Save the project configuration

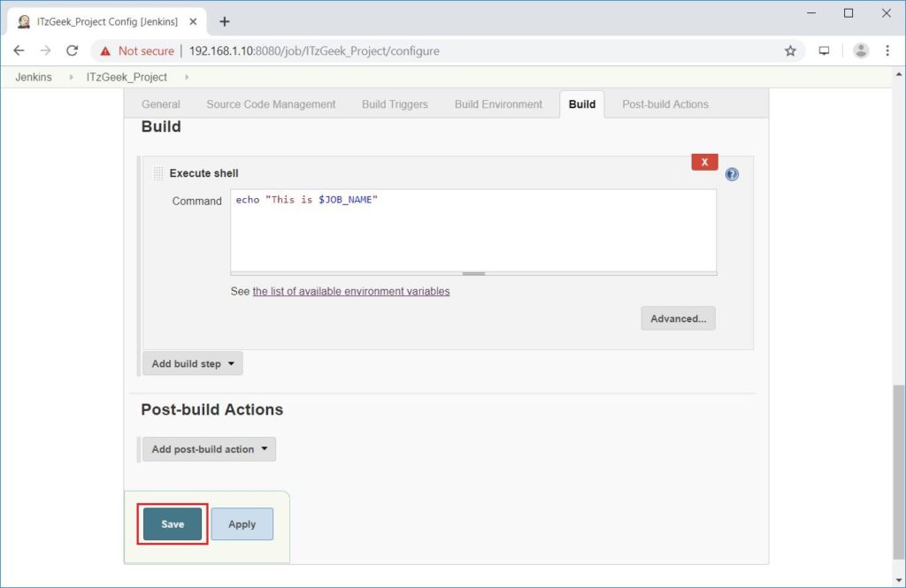[173, 523]
